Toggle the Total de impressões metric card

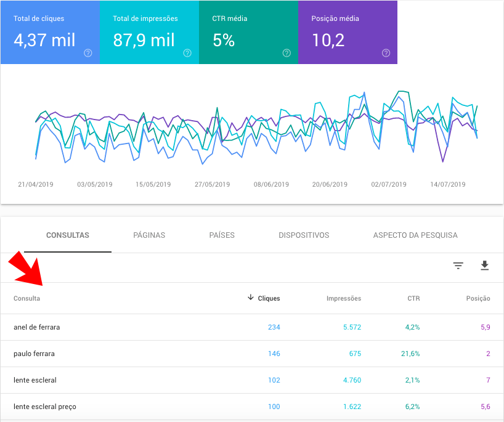point(150,32)
